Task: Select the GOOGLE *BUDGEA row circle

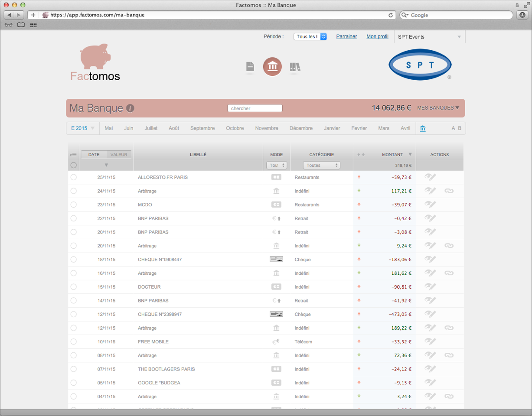Action: pos(73,383)
